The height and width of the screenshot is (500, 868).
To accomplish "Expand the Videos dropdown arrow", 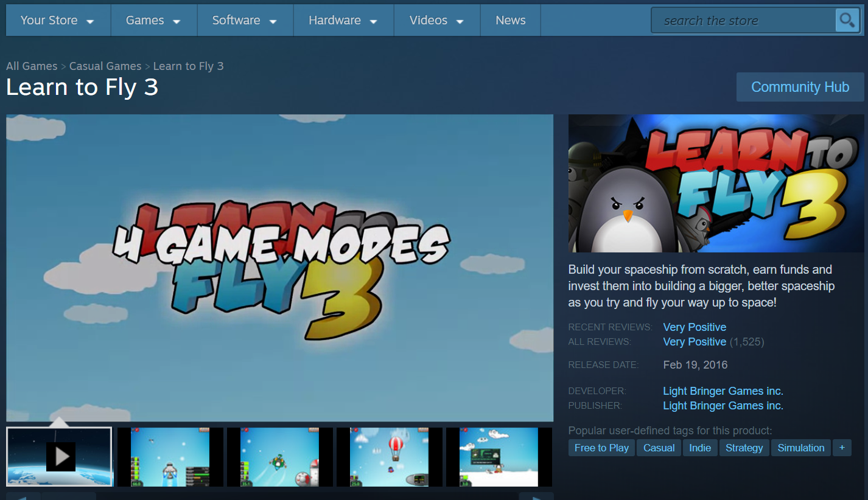I will [460, 22].
